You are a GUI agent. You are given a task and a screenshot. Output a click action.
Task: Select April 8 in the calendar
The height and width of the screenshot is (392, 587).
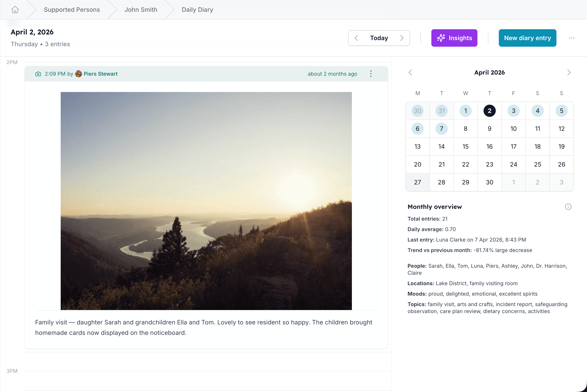(466, 129)
